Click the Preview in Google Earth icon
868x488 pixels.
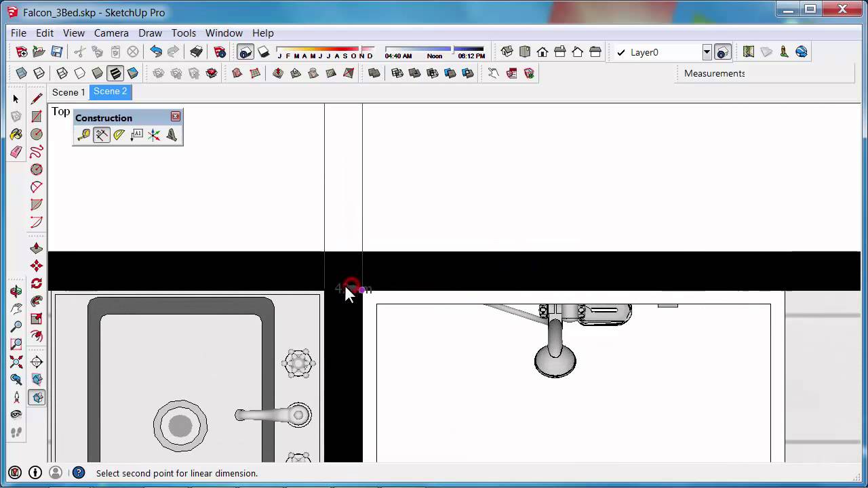tap(802, 52)
